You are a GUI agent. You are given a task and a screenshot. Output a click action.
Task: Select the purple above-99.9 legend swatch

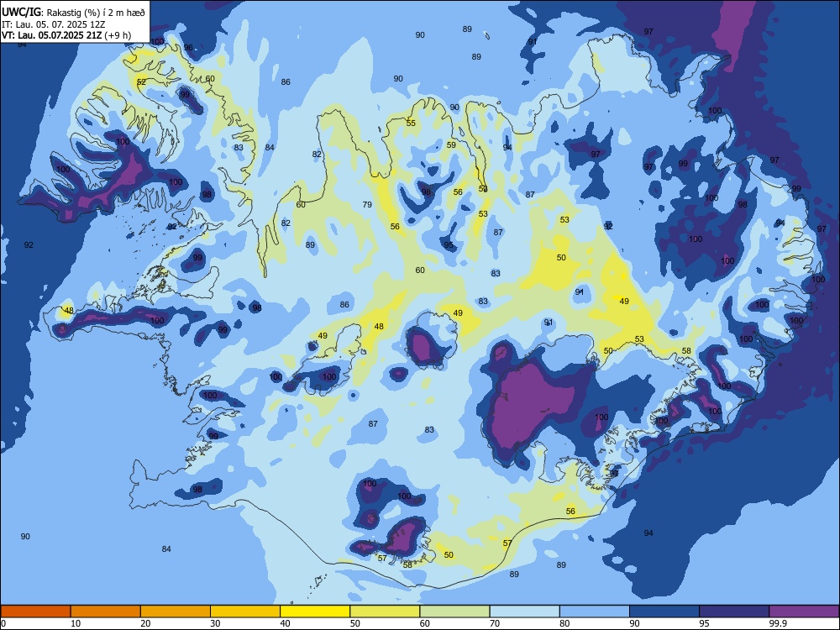point(804,612)
